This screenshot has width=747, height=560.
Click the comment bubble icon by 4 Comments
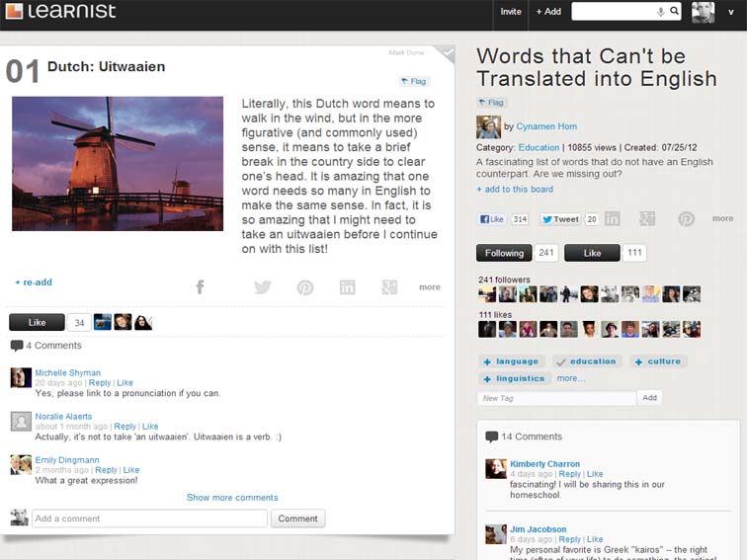coord(17,346)
